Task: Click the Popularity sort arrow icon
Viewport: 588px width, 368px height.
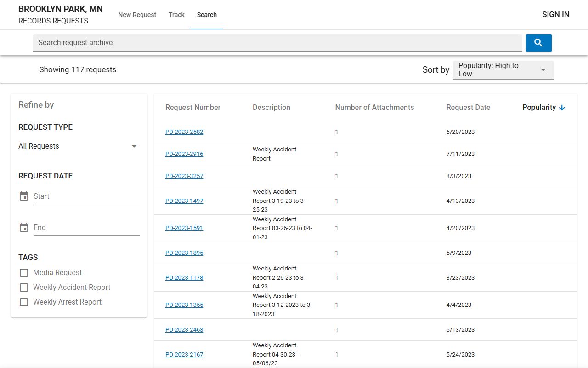Action: 561,108
